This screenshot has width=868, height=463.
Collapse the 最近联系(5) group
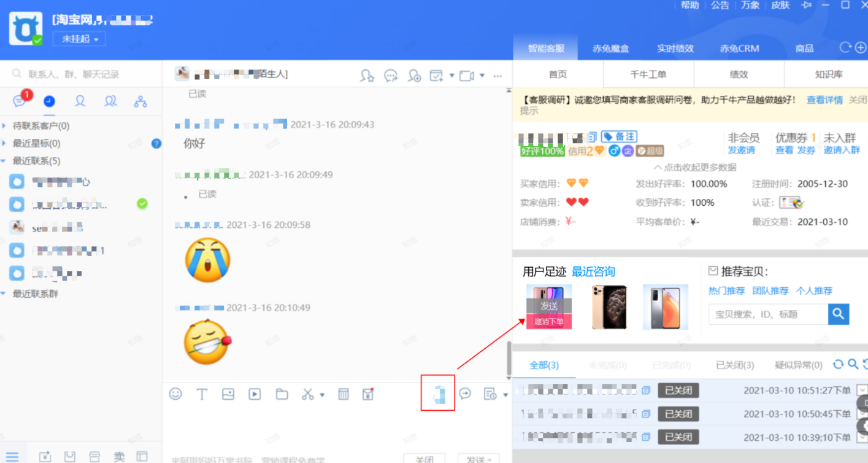(4, 161)
